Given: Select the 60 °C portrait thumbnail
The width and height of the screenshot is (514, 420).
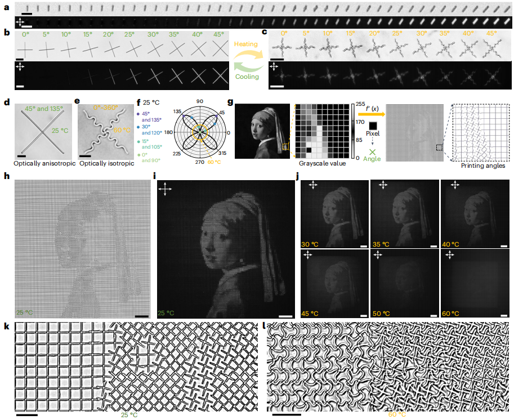Looking at the screenshot, I should tap(475, 283).
